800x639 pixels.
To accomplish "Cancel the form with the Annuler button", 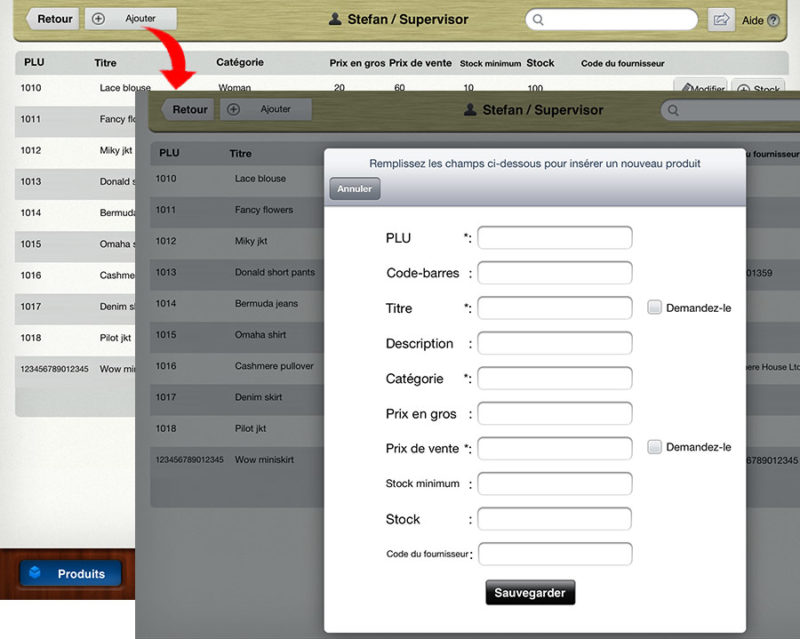I will pos(354,188).
